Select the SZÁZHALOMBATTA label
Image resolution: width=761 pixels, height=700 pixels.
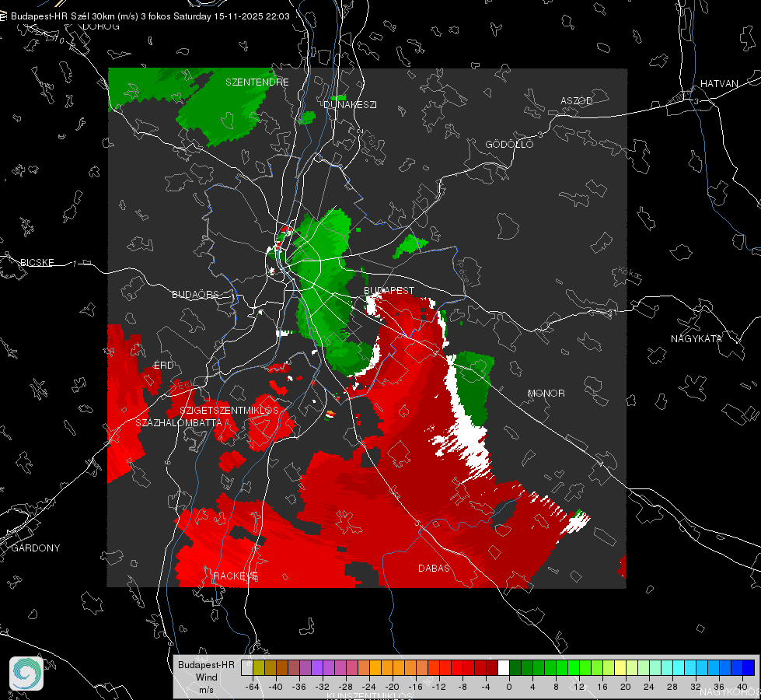click(179, 422)
